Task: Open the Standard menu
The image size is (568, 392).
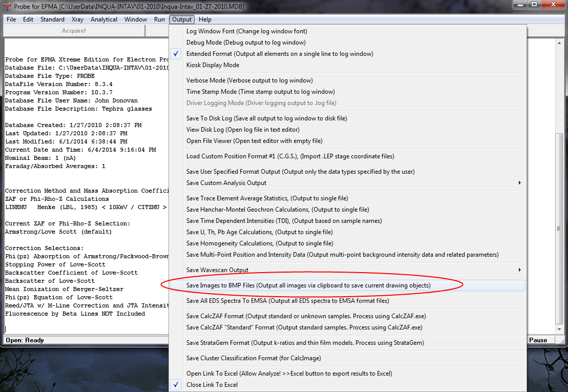Action: tap(52, 19)
